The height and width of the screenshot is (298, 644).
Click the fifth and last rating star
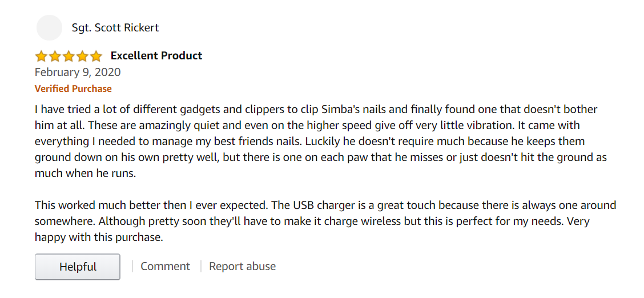click(96, 56)
